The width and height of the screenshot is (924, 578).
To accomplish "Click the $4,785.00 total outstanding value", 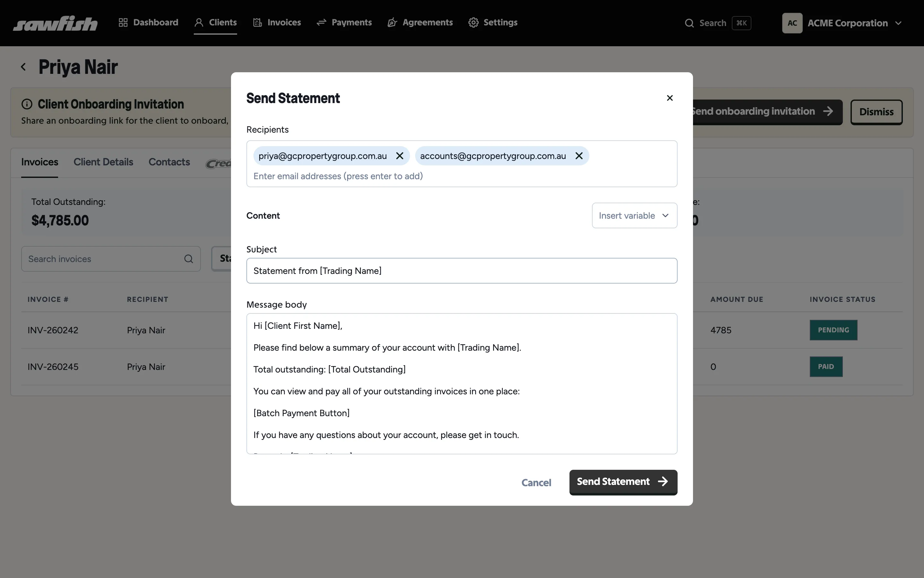I will pyautogui.click(x=60, y=221).
